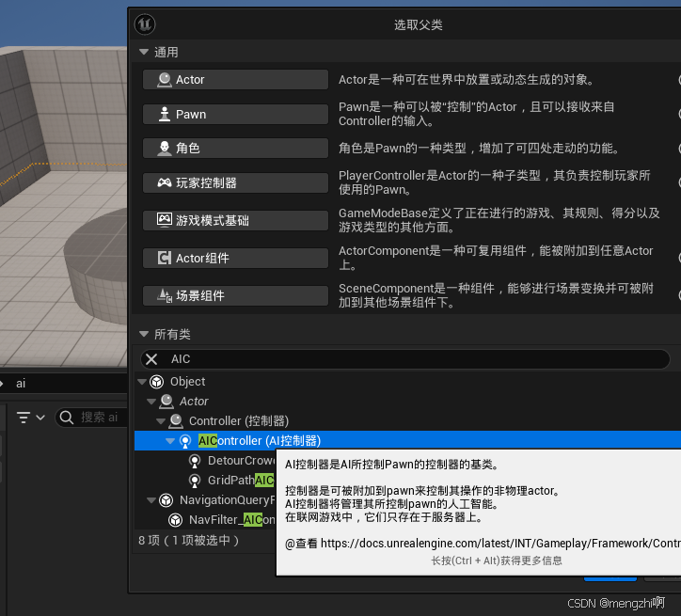Collapse the NavigationQueryFilter node arrow
This screenshot has height=616, width=681.
pyautogui.click(x=151, y=500)
